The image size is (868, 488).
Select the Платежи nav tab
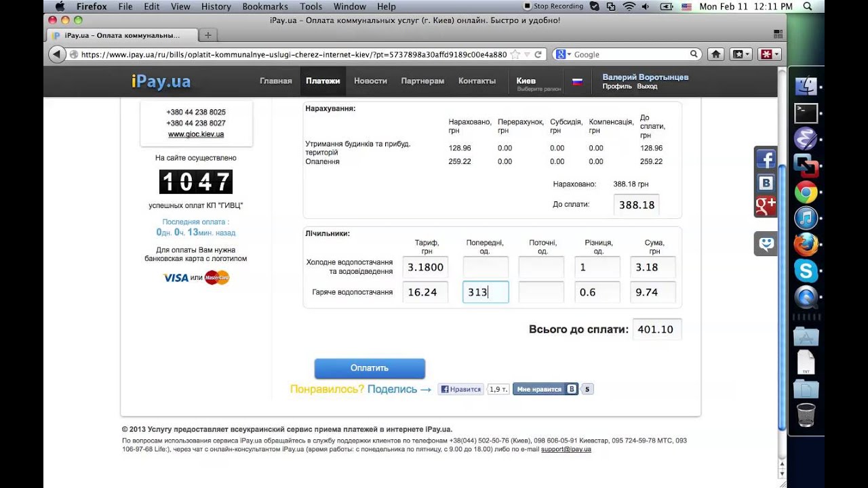tap(323, 81)
